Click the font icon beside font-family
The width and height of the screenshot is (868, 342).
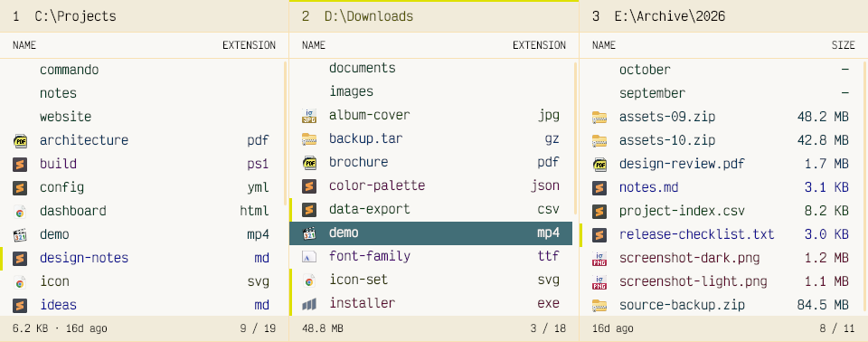point(309,257)
